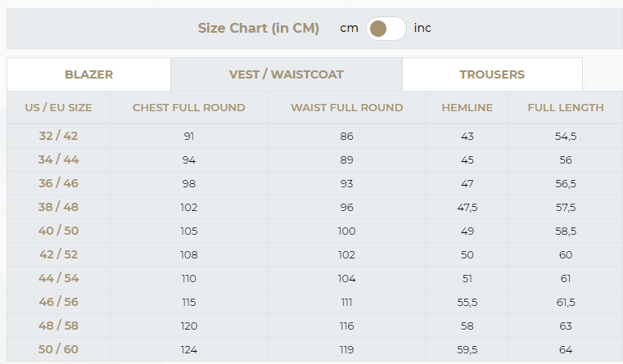This screenshot has height=364, width=623.
Task: Click the FULL LENGTH column header
Action: pos(566,108)
